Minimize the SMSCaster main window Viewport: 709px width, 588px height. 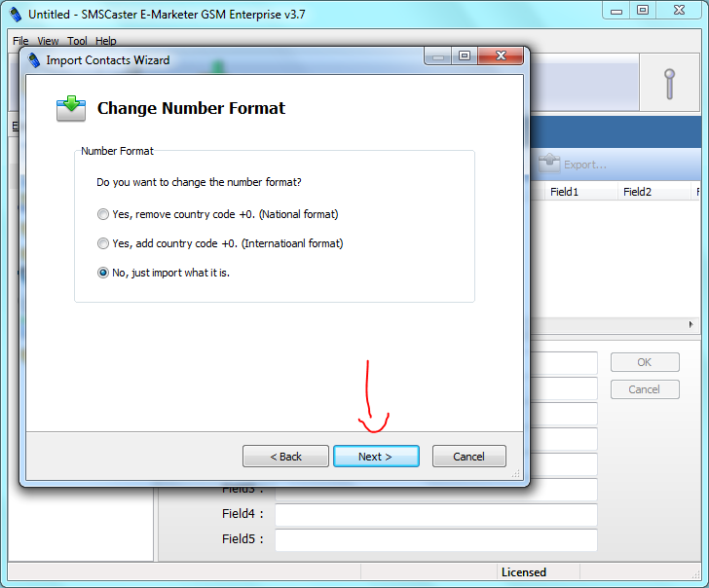tap(616, 11)
